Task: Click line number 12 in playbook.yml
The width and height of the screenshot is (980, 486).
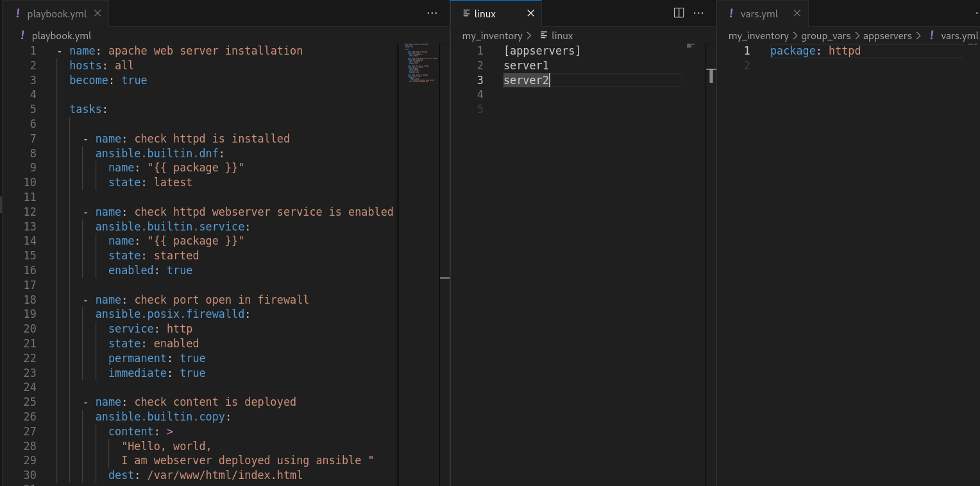Action: [x=30, y=211]
